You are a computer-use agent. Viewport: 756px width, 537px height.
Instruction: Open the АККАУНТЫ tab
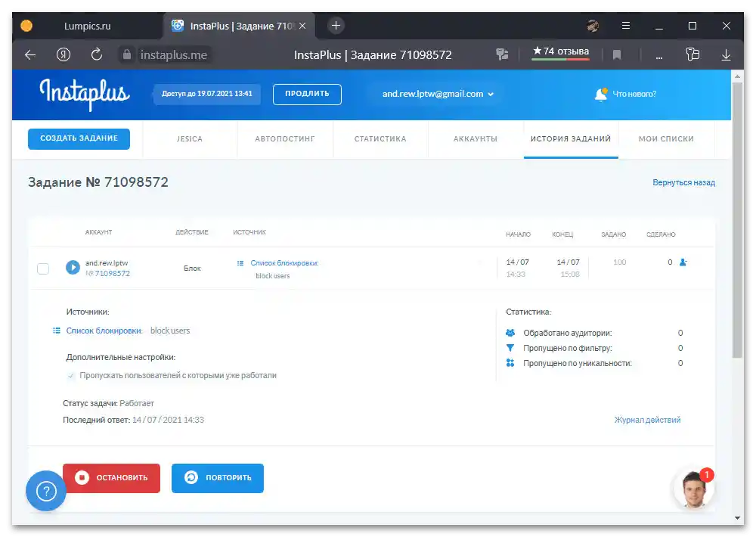[x=476, y=139]
